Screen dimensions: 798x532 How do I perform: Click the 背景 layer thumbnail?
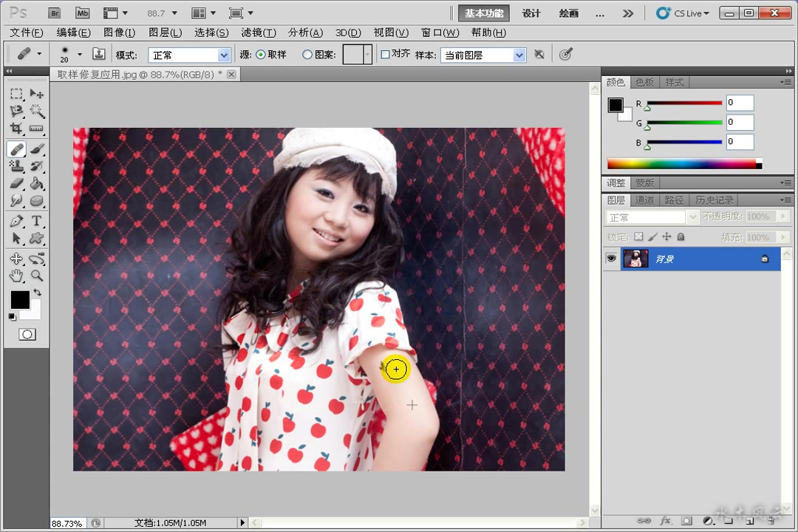(x=635, y=258)
